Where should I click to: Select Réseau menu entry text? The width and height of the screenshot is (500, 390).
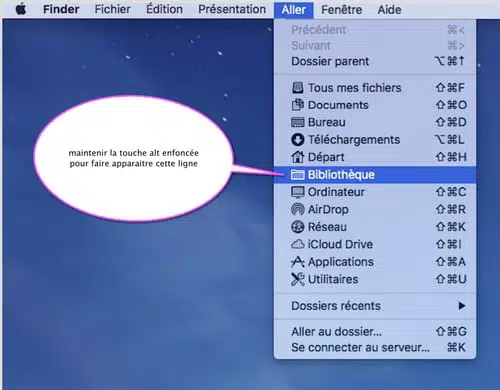pos(327,227)
